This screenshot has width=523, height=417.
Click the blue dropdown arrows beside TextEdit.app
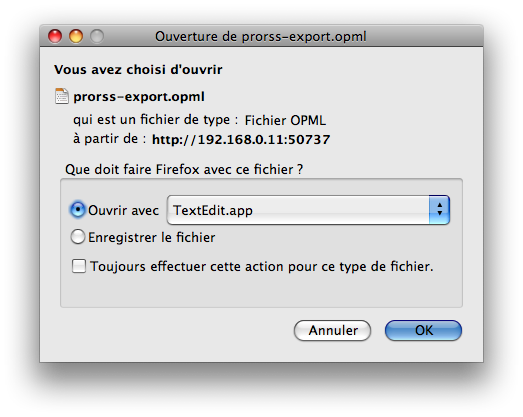click(440, 210)
